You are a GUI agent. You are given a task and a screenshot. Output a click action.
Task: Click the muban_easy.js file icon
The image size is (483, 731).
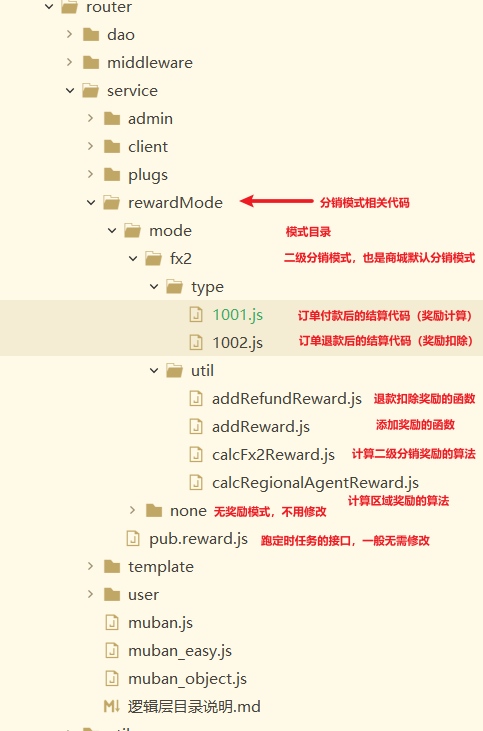(x=112, y=651)
